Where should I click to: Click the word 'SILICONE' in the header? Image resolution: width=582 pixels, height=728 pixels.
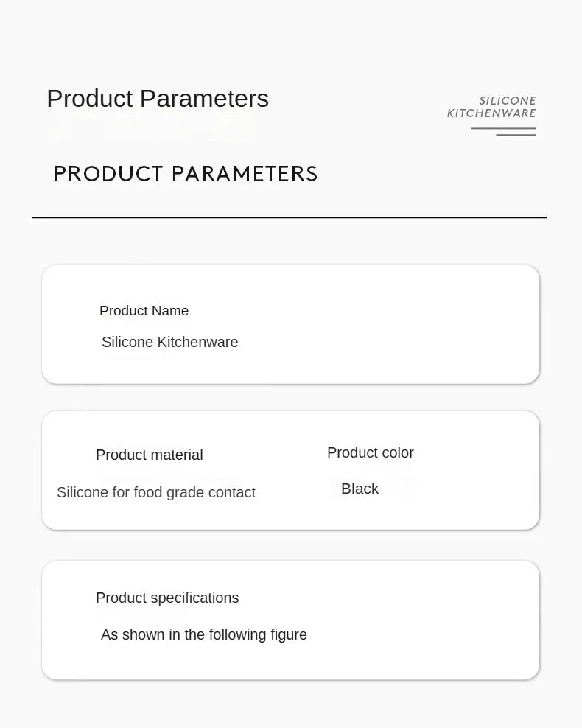pyautogui.click(x=508, y=101)
